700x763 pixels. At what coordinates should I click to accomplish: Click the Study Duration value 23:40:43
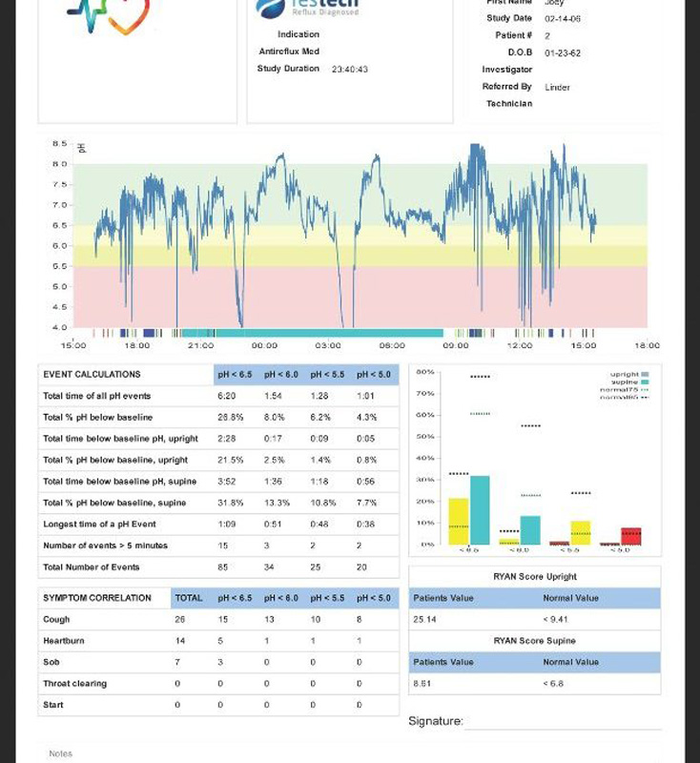(x=349, y=70)
